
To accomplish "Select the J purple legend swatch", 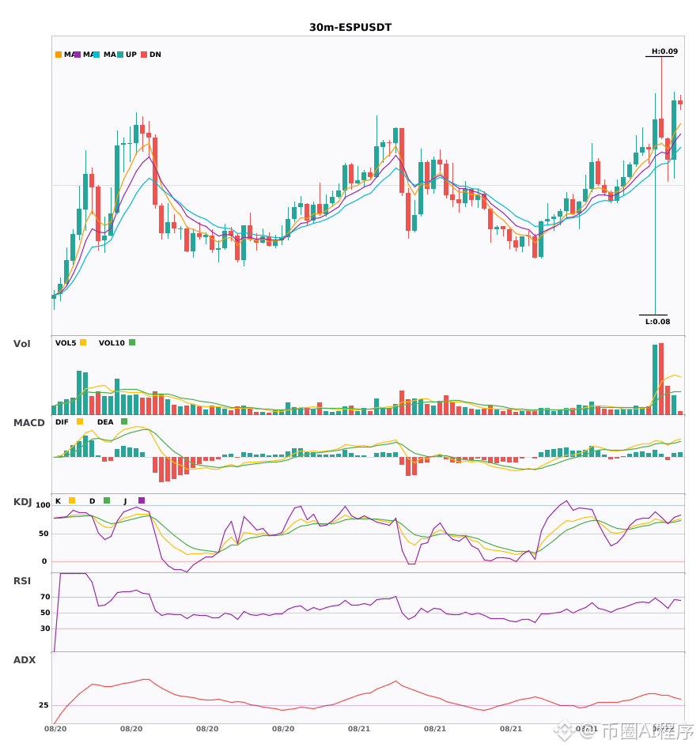I will 142,500.
